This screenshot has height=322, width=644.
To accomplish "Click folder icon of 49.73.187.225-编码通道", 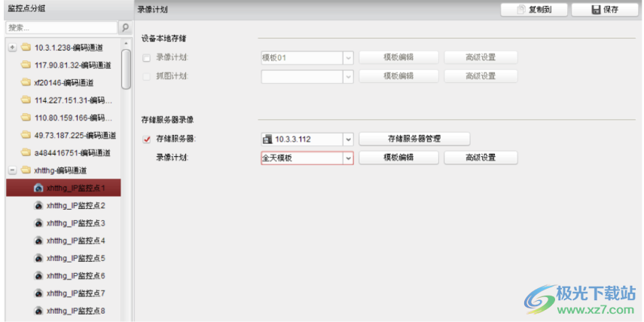I will 26,135.
